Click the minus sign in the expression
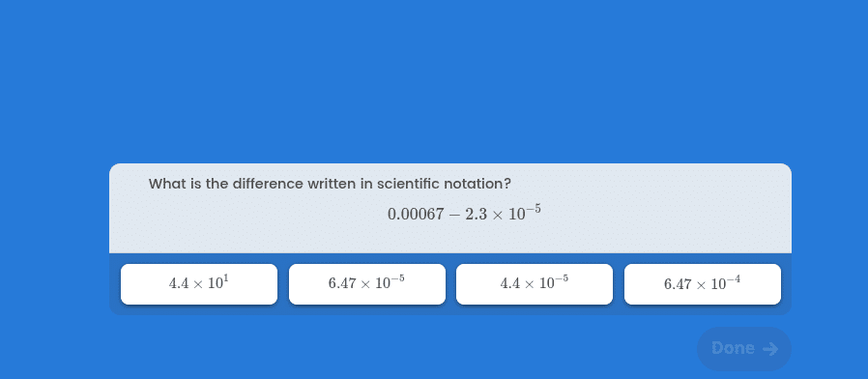868x379 pixels. pos(454,215)
